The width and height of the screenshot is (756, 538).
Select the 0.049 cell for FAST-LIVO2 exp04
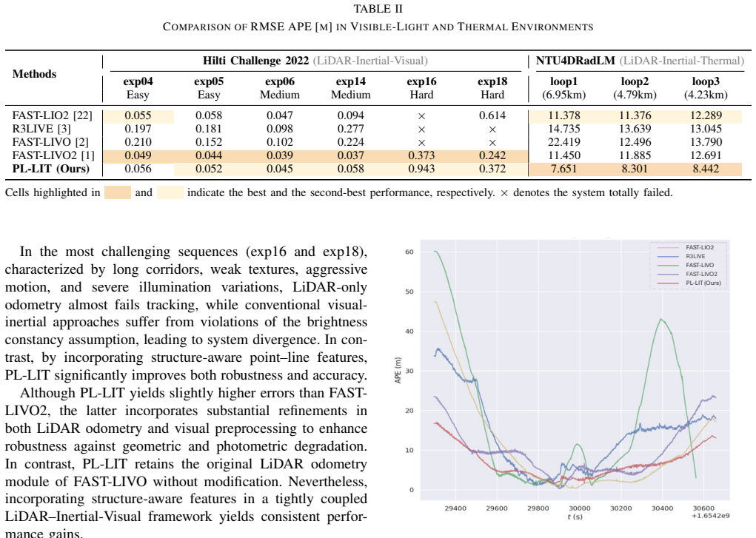click(x=138, y=155)
